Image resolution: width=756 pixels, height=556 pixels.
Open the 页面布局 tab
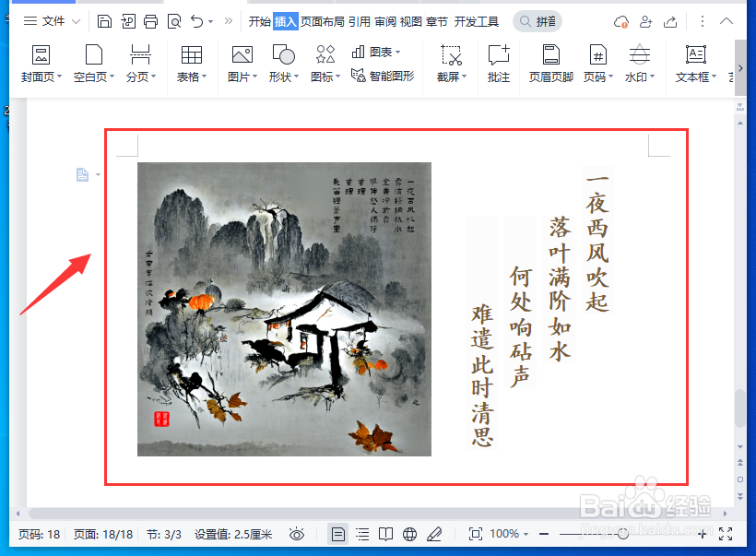point(323,22)
